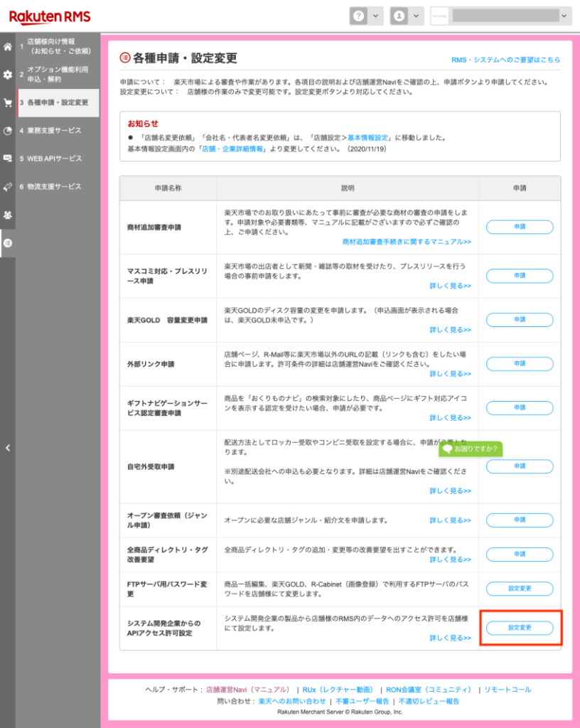580x728 pixels.
Task: Click RMS・システムへのご要望はこちら link
Action: click(x=505, y=60)
